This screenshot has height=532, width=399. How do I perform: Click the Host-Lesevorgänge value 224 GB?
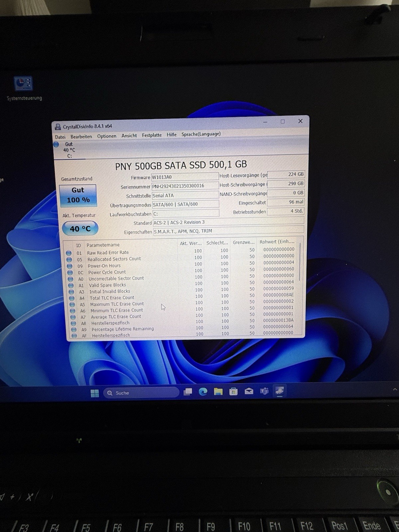pos(286,174)
